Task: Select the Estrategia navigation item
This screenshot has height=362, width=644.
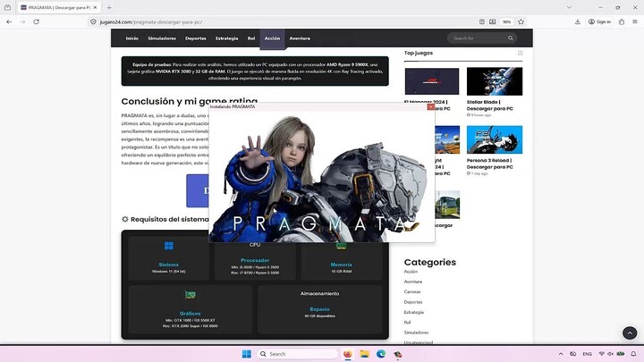Action: point(227,38)
